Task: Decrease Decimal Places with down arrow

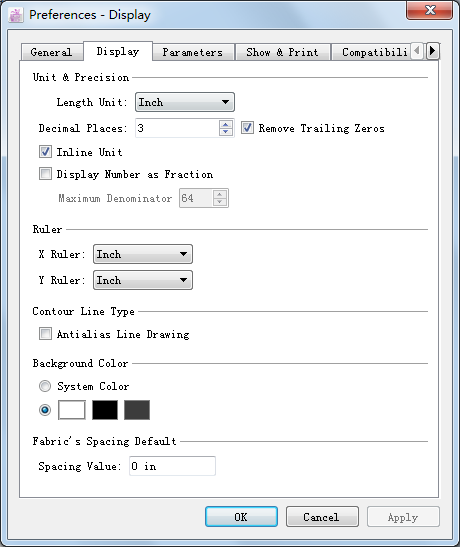Action: 225,132
